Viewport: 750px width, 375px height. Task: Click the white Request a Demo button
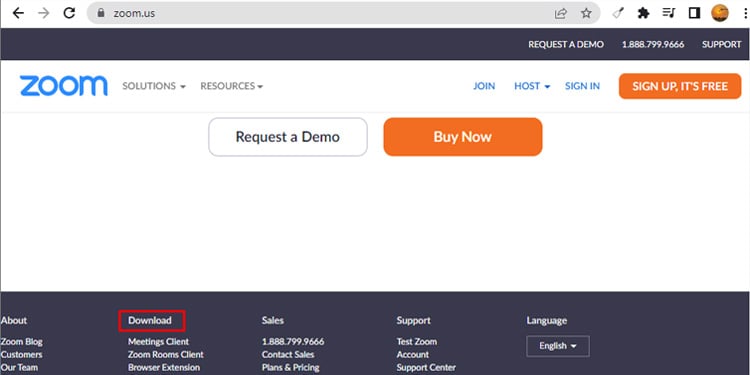[288, 137]
